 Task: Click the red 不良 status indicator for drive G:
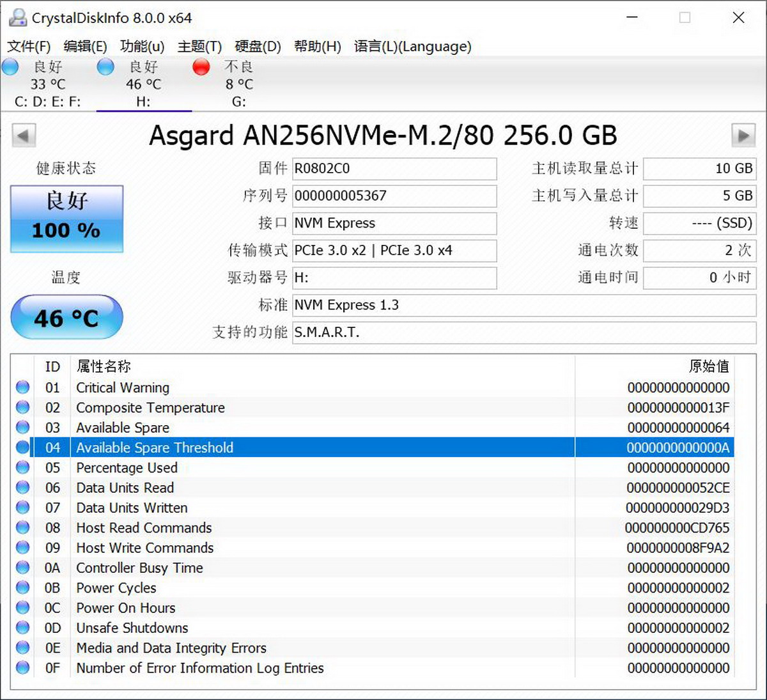[201, 66]
